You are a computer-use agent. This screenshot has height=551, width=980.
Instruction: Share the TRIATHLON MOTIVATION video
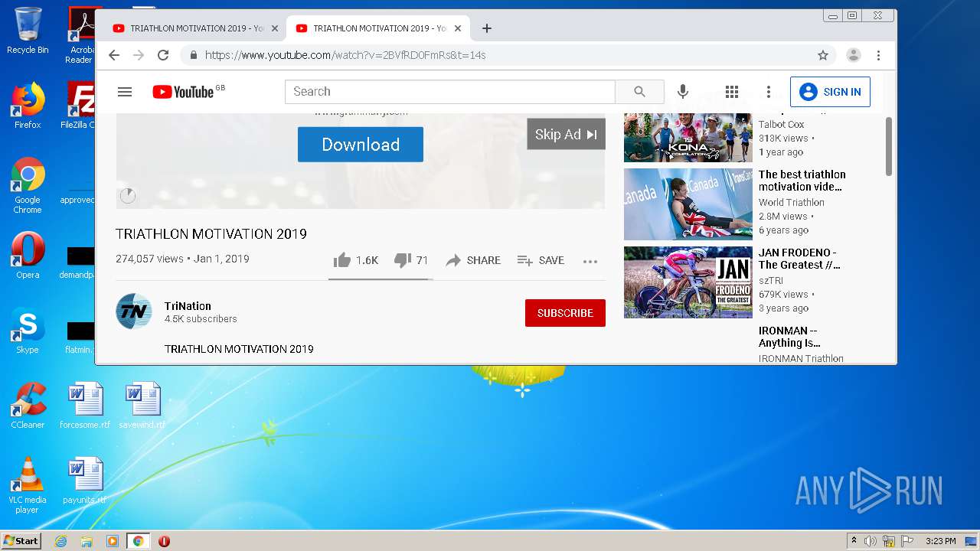click(x=473, y=260)
